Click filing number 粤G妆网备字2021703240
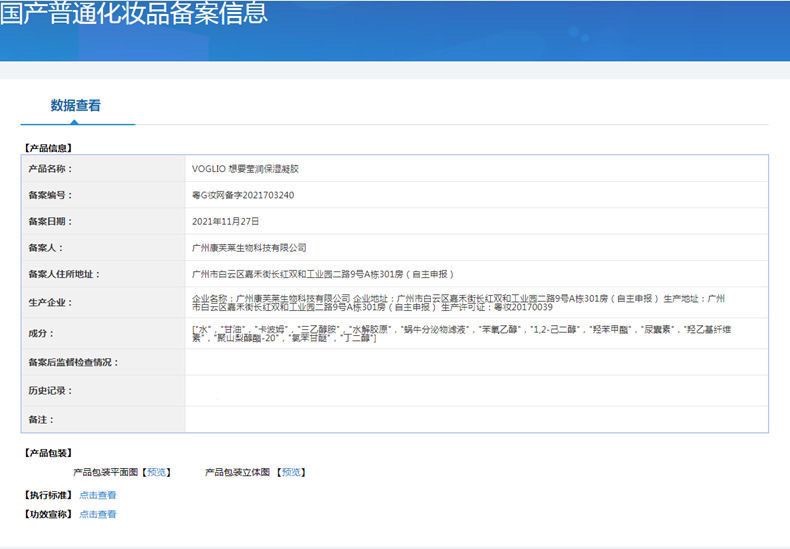The width and height of the screenshot is (790, 549). click(243, 195)
